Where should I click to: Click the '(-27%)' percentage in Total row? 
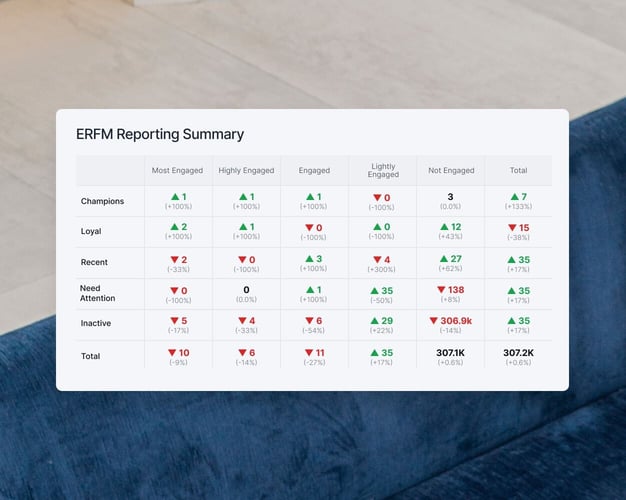314,362
